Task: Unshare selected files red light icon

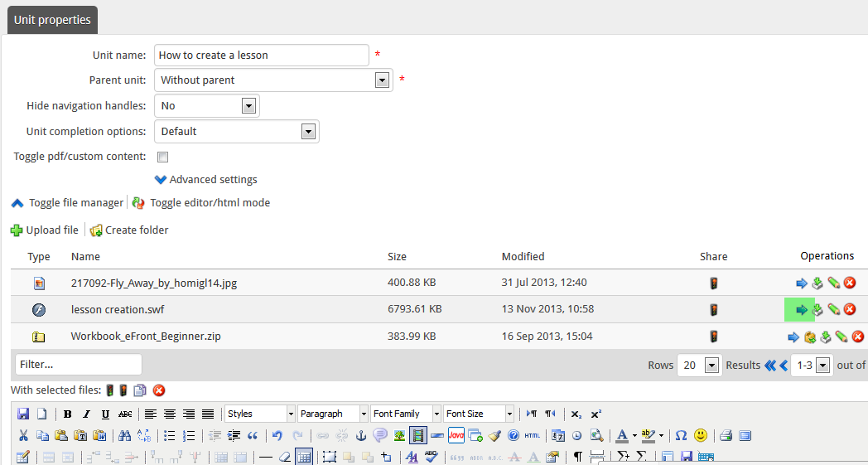Action: pos(123,390)
